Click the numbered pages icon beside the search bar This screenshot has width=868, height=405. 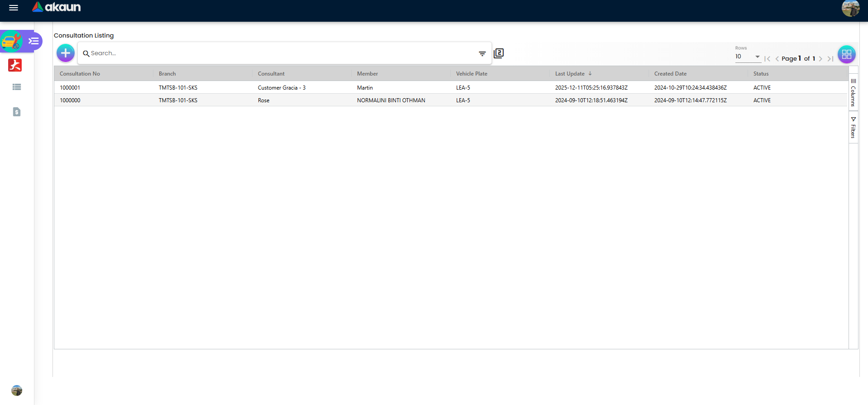pos(499,53)
